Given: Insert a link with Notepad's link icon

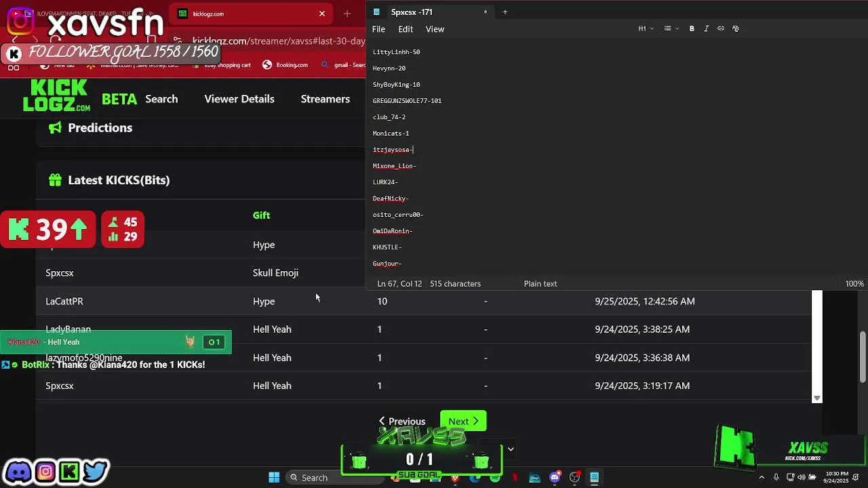Looking at the screenshot, I should 721,28.
